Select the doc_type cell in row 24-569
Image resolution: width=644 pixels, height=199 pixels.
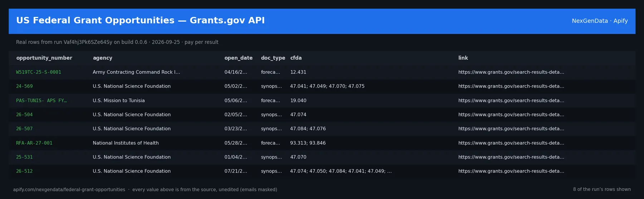tap(271, 86)
